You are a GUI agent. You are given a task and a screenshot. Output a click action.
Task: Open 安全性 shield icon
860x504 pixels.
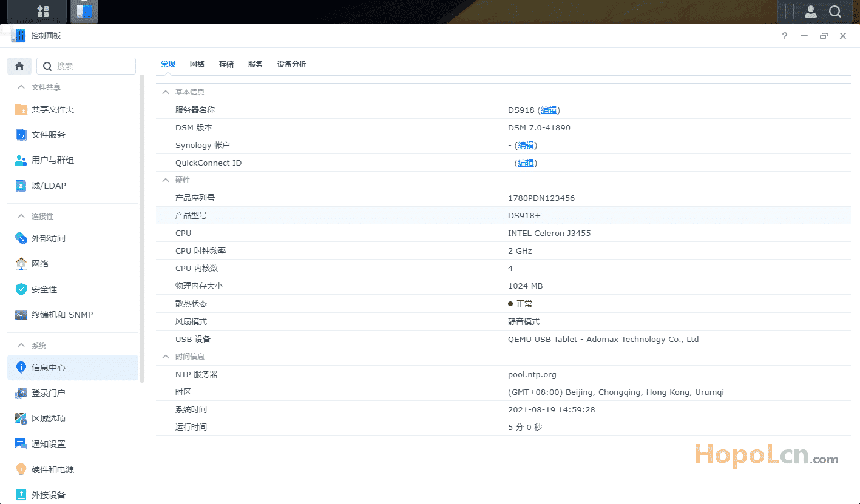pyautogui.click(x=21, y=289)
